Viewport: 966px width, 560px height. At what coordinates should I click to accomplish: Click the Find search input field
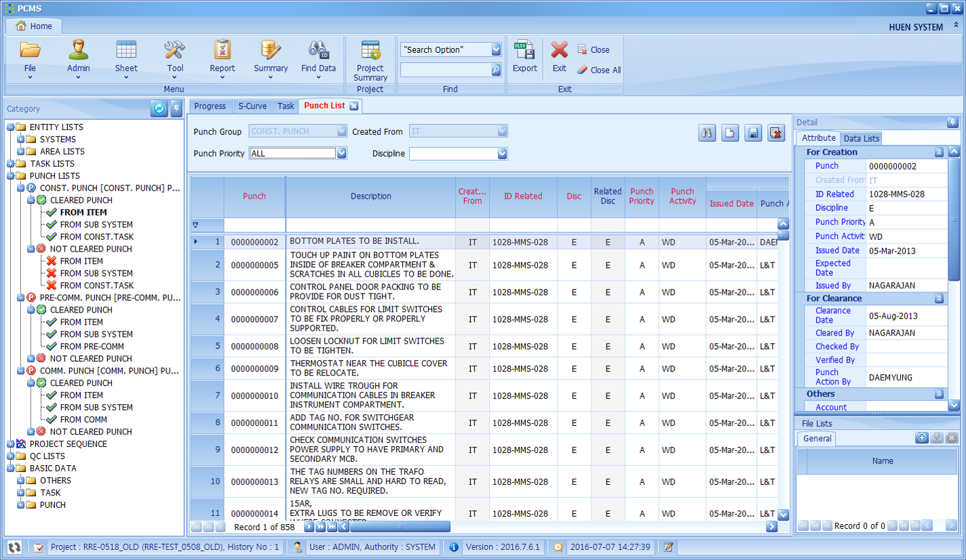coord(445,70)
